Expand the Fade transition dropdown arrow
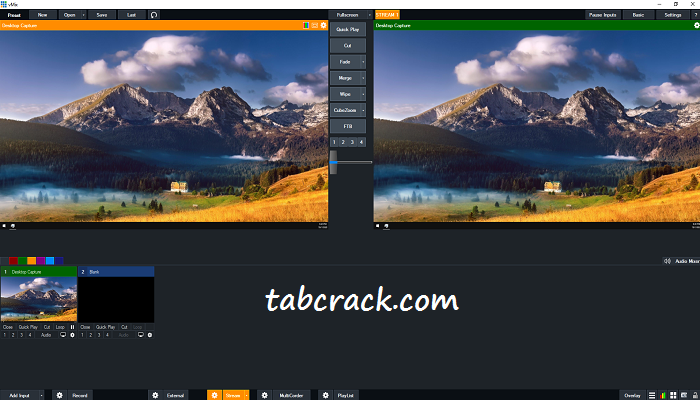The height and width of the screenshot is (400, 700). point(363,62)
